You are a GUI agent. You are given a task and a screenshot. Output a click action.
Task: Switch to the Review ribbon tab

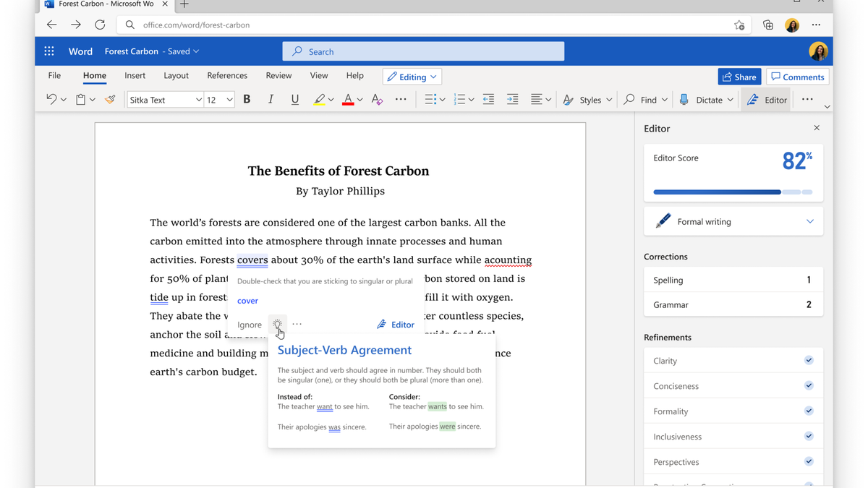coord(278,75)
